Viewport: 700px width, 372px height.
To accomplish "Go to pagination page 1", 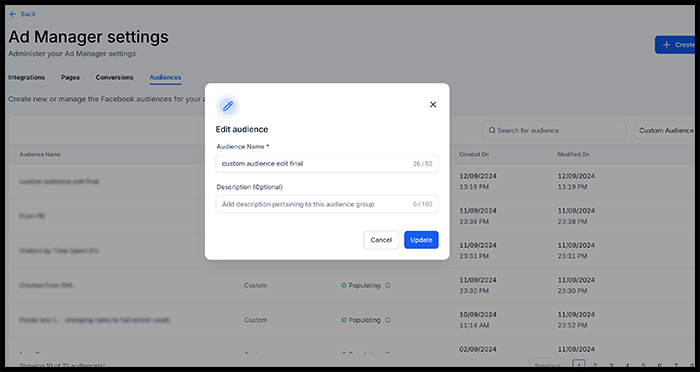I will point(579,364).
